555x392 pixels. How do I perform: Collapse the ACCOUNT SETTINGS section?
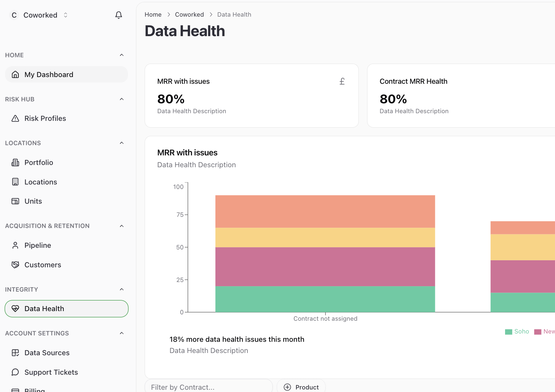point(121,333)
